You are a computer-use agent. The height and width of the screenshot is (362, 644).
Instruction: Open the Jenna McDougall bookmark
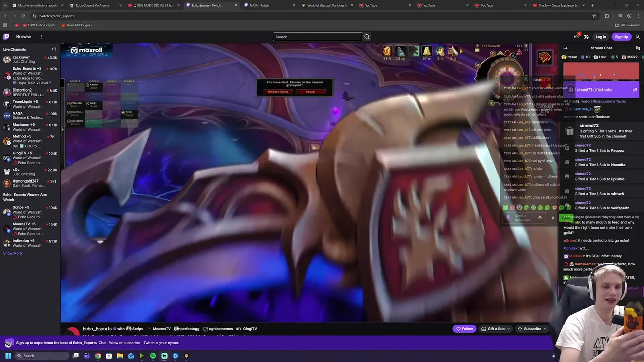coord(77,25)
